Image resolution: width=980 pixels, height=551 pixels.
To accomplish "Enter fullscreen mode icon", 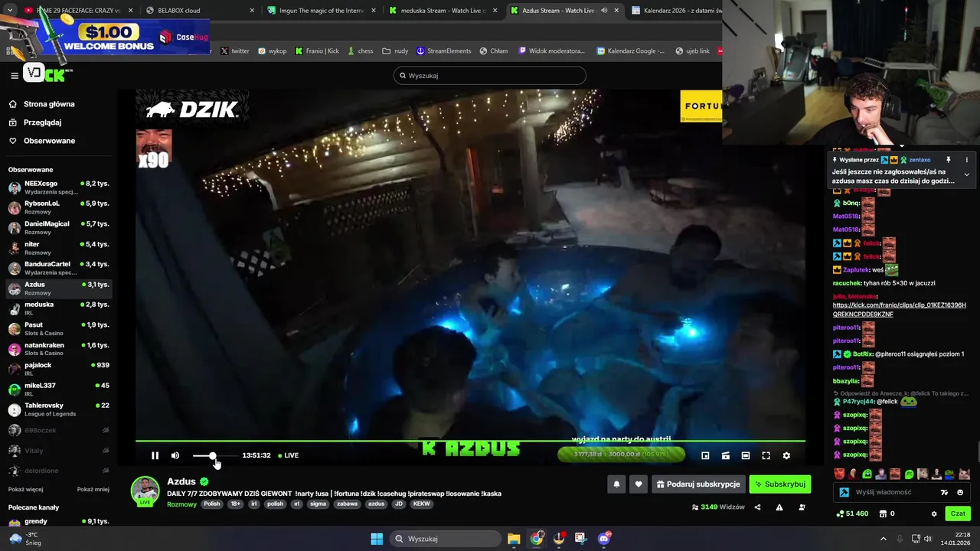I will click(x=766, y=455).
